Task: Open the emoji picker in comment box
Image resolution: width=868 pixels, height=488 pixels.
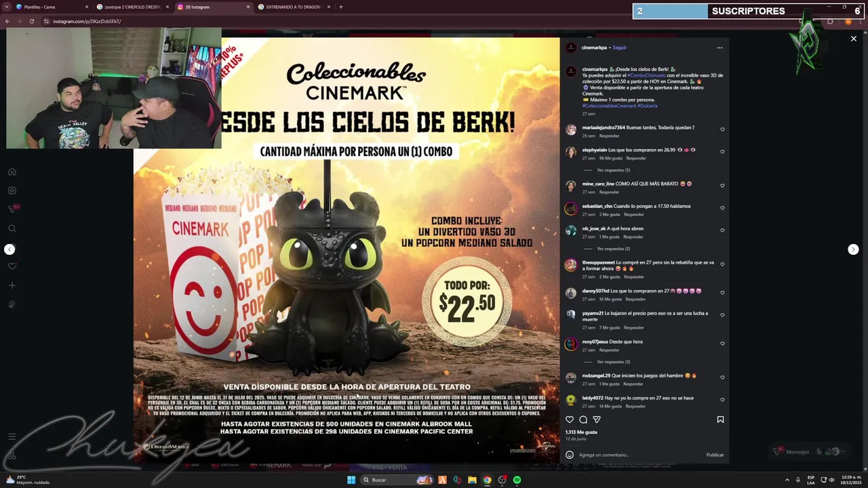Action: [x=570, y=455]
